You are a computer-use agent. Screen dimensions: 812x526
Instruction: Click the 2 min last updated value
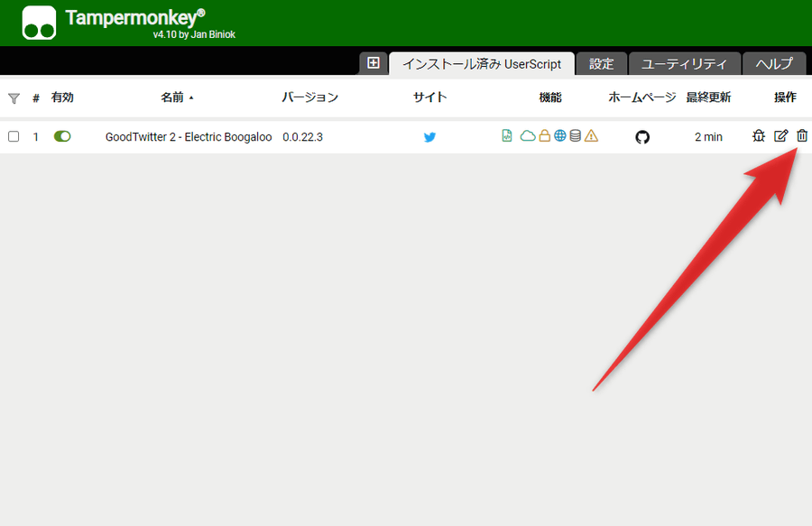(x=708, y=136)
